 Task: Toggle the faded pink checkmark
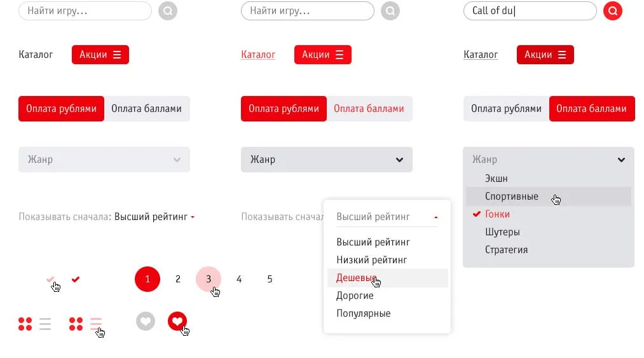pos(50,280)
